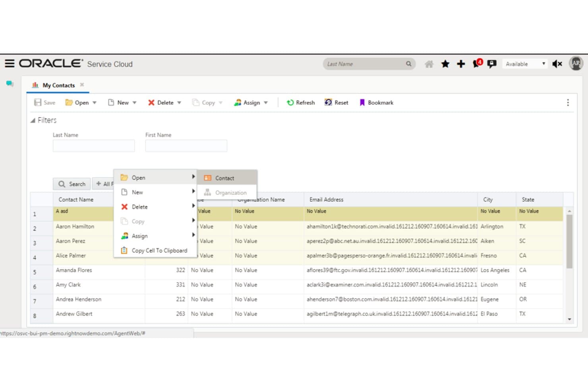
Task: Select Copy Cell To Clipboard
Action: click(155, 251)
